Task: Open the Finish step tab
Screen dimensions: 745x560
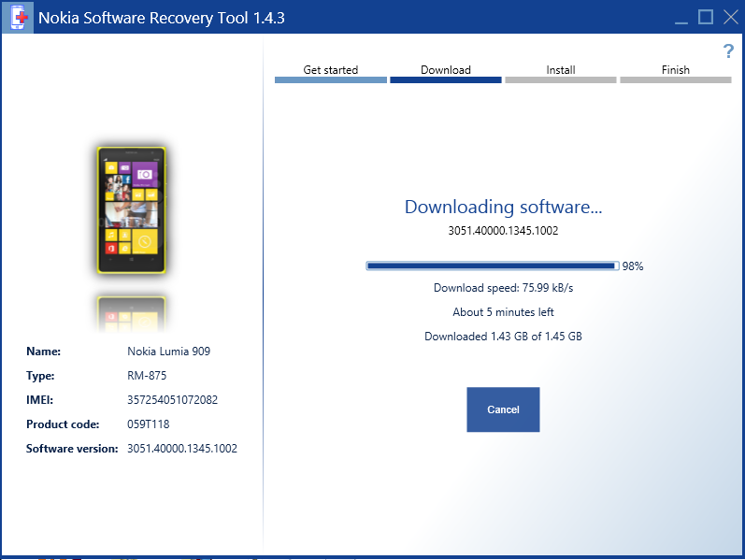Action: pyautogui.click(x=676, y=73)
